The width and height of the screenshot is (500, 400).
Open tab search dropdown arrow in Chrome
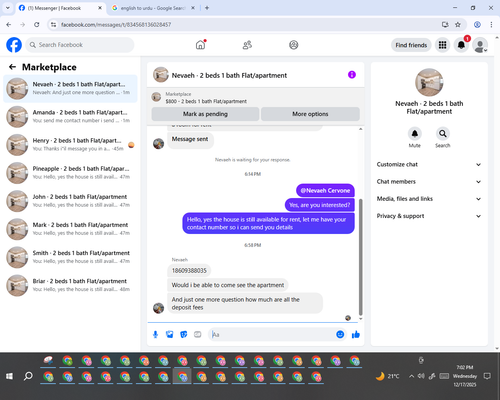(x=8, y=8)
